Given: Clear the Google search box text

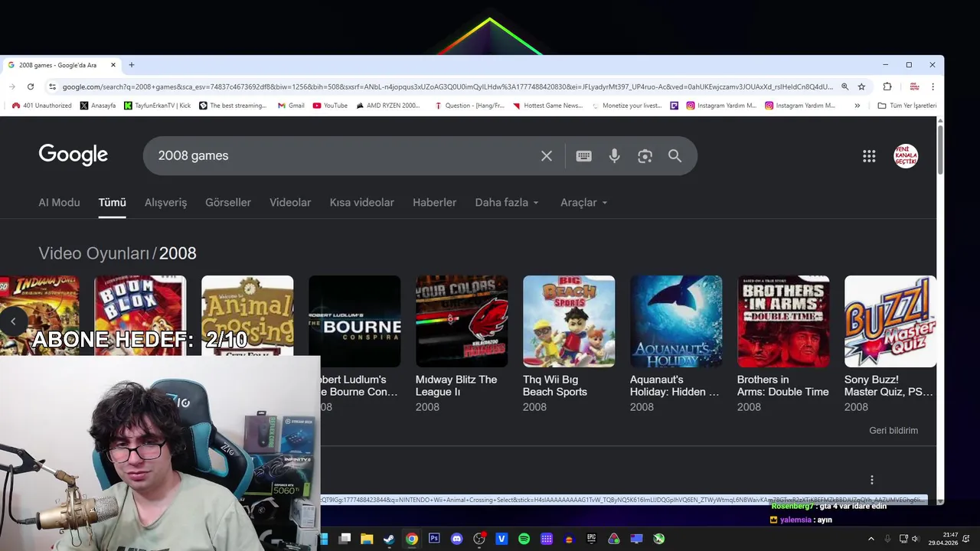Looking at the screenshot, I should pyautogui.click(x=547, y=156).
